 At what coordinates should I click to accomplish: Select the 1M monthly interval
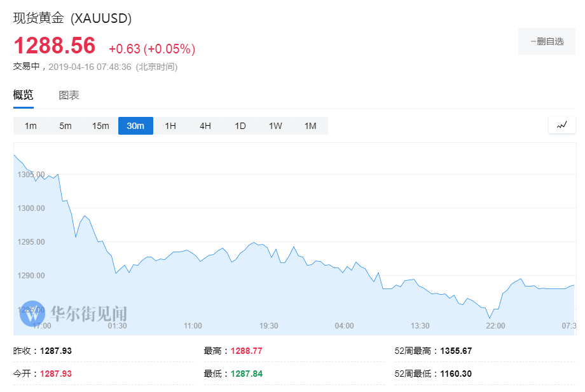click(x=310, y=126)
